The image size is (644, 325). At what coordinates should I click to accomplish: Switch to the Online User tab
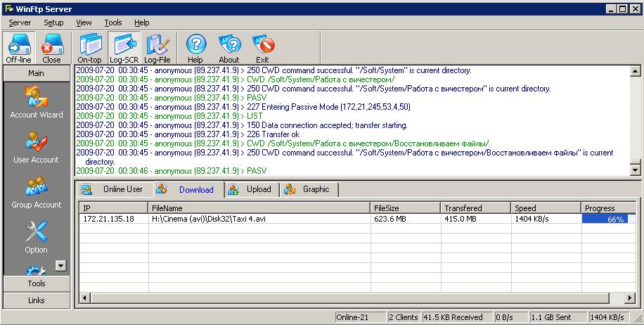(114, 189)
